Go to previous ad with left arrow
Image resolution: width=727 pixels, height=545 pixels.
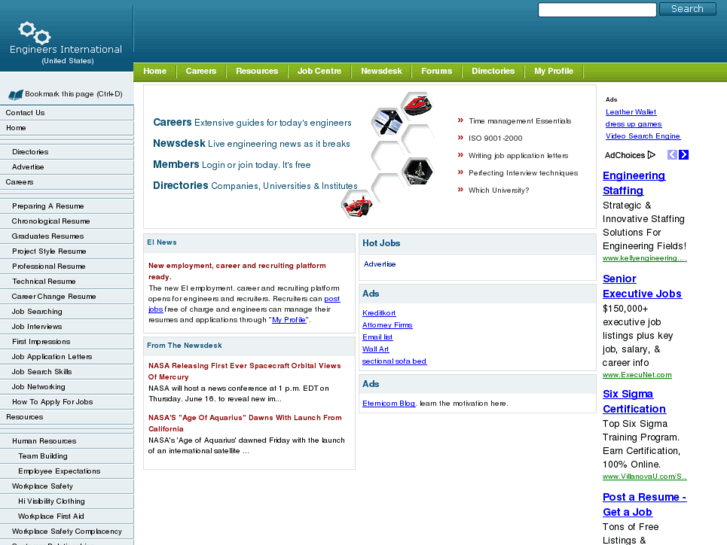[x=672, y=155]
